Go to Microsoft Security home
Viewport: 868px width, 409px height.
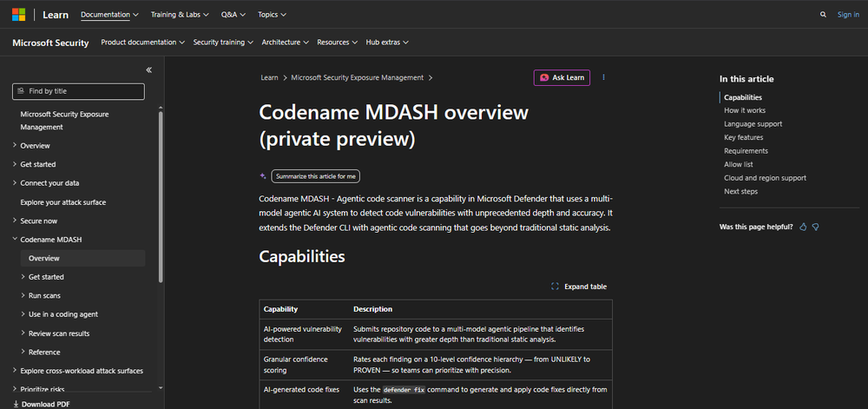pos(50,43)
